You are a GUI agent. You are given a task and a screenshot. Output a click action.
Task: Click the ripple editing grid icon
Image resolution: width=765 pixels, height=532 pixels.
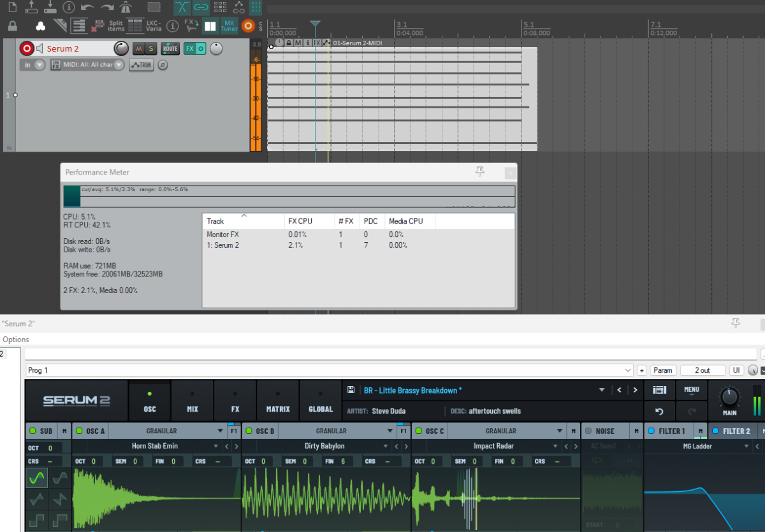(x=221, y=8)
